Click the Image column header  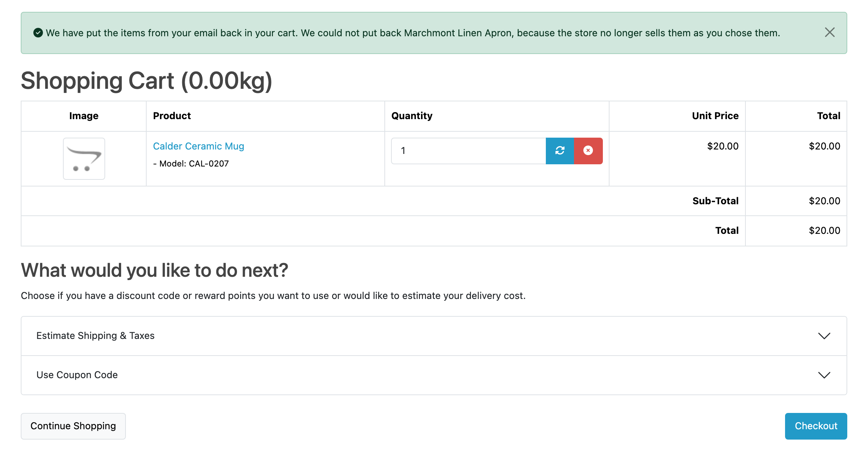coord(84,116)
